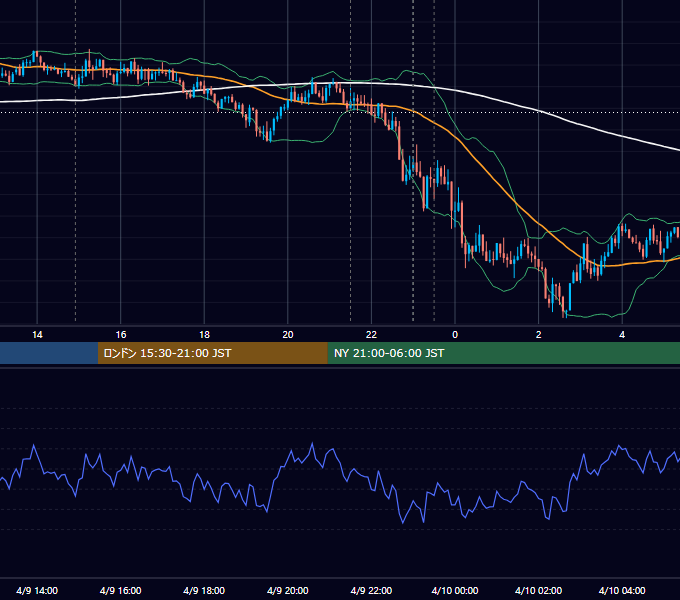Image resolution: width=680 pixels, height=600 pixels.
Task: Click the 4 hour label on price chart axis
Action: [622, 335]
